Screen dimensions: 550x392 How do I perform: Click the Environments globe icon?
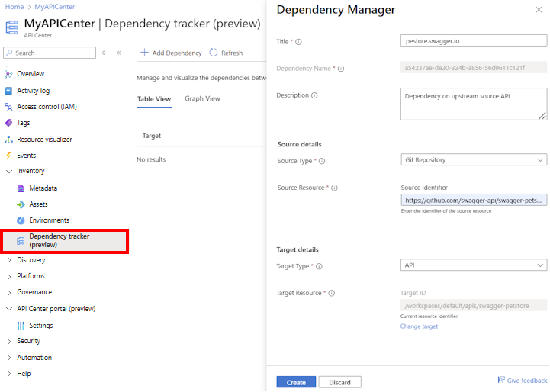(x=21, y=220)
